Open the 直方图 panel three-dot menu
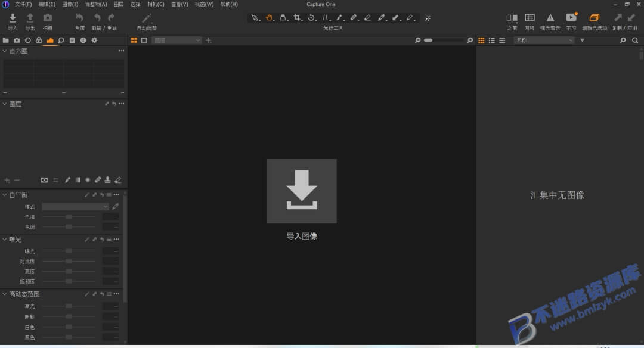This screenshot has width=644, height=348. coord(121,51)
